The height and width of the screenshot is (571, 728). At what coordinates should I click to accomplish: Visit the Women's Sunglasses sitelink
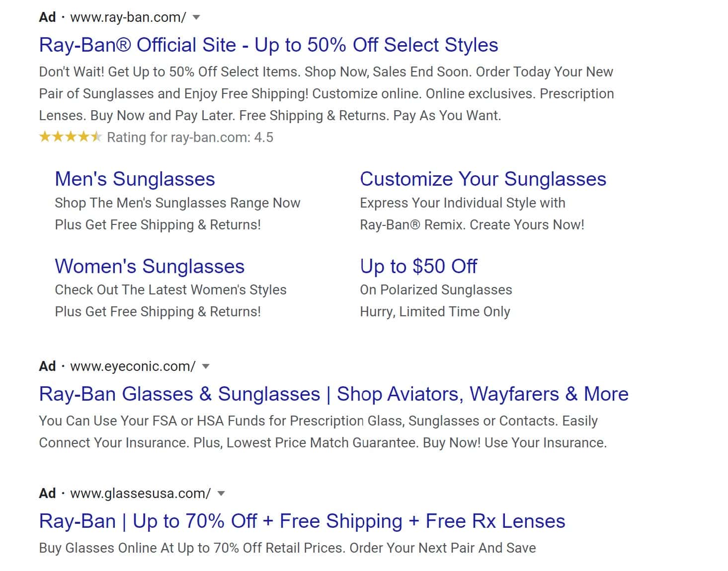coord(150,266)
